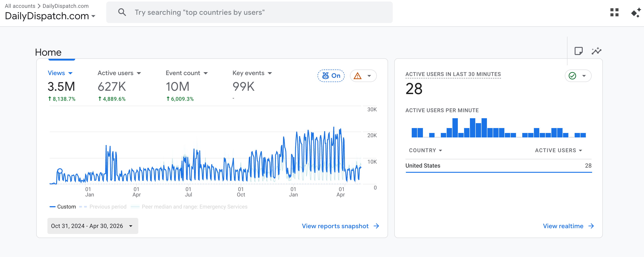Image resolution: width=644 pixels, height=257 pixels.
Task: Open dropdown beside the warning triangle
Action: point(369,76)
